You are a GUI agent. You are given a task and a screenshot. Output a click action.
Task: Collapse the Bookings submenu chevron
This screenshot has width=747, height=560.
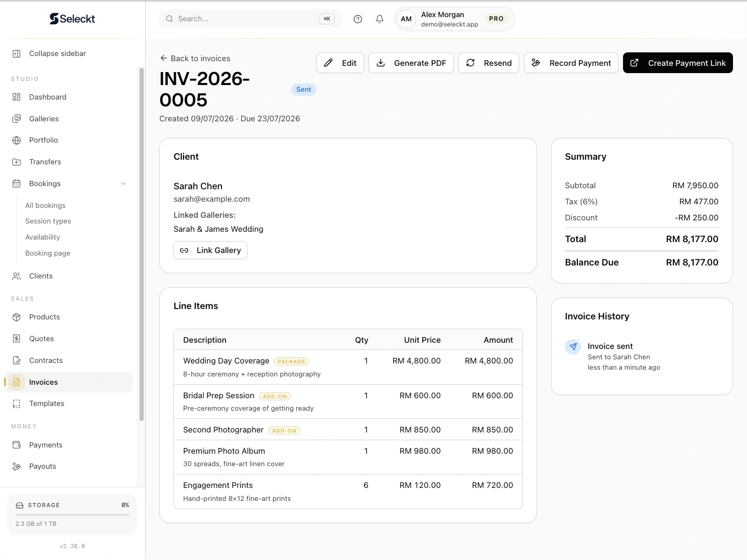(x=123, y=184)
